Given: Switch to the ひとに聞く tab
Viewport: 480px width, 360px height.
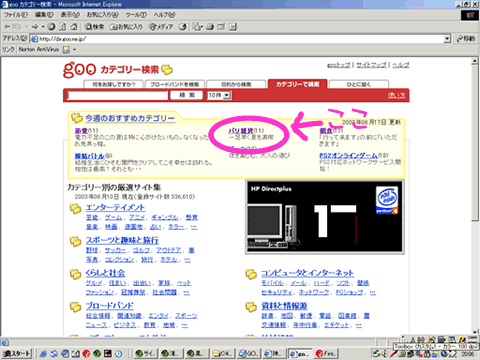Looking at the screenshot, I should 359,84.
